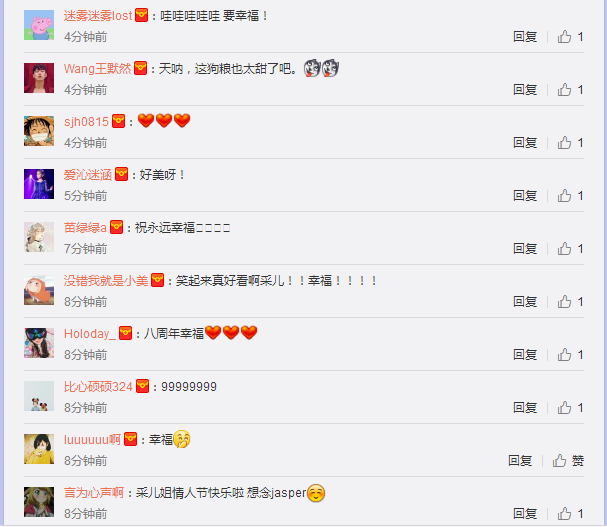The width and height of the screenshot is (607, 527).
Task: Click red envelope badge next to sjh0815
Action: click(x=118, y=121)
